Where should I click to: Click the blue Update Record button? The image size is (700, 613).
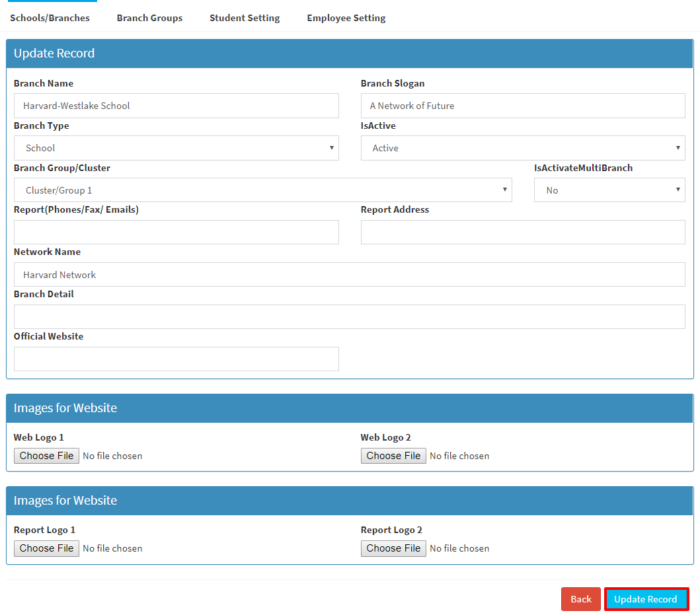(646, 599)
